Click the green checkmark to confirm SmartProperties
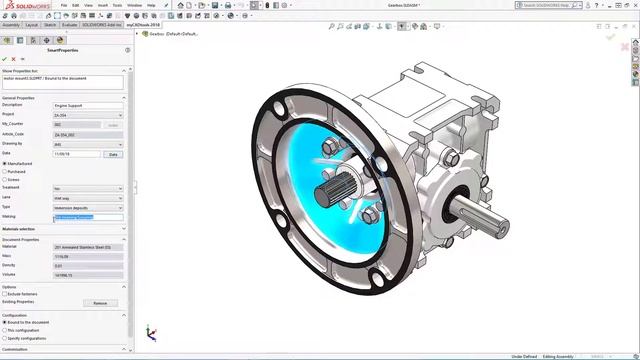The height and width of the screenshot is (360, 640). 4,59
